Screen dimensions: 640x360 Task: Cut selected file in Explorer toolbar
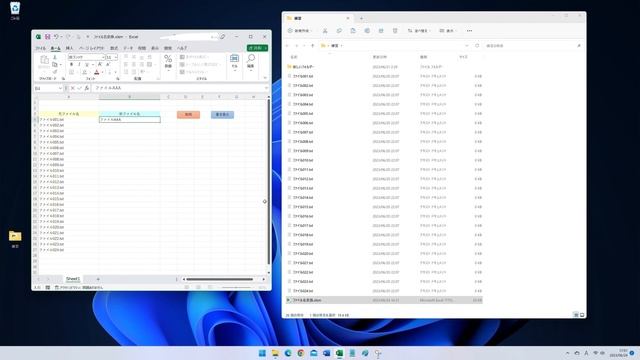325,31
